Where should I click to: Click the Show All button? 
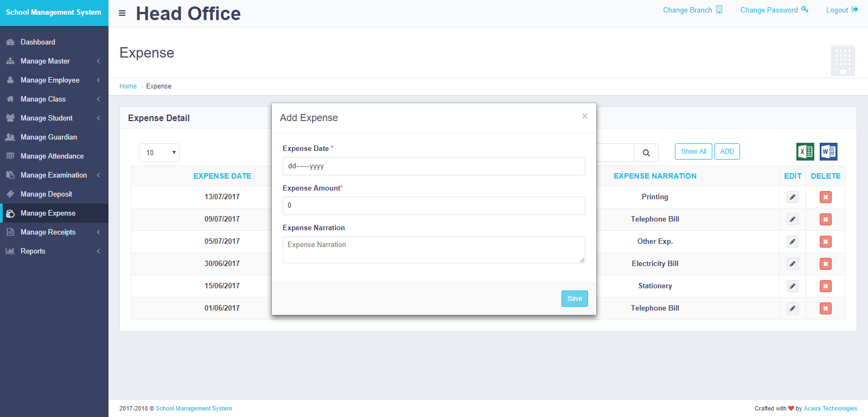pyautogui.click(x=693, y=151)
